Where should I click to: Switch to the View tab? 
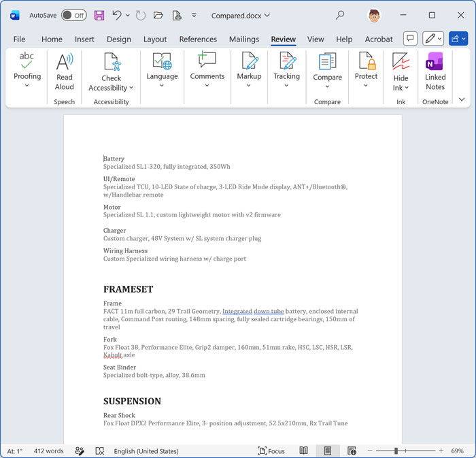pyautogui.click(x=316, y=39)
